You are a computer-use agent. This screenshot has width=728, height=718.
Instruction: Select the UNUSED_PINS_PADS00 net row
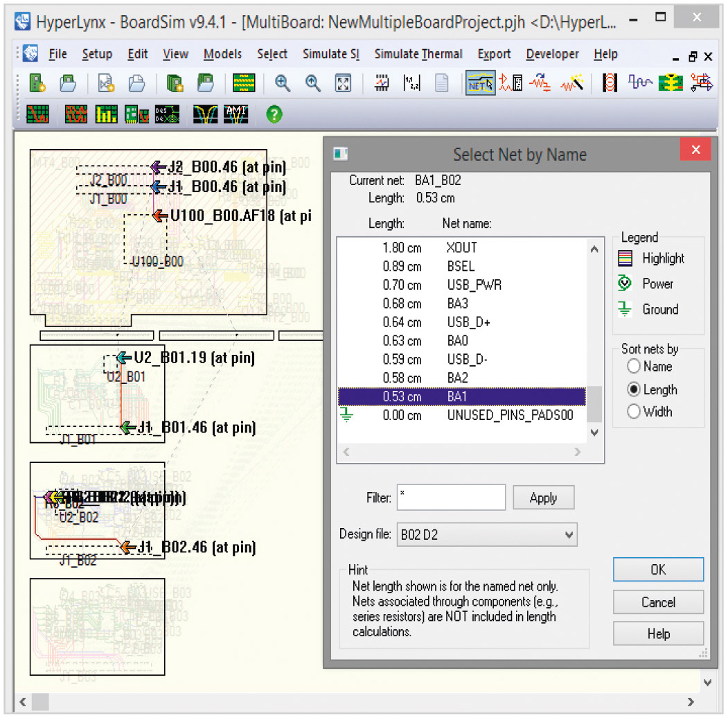(x=461, y=414)
